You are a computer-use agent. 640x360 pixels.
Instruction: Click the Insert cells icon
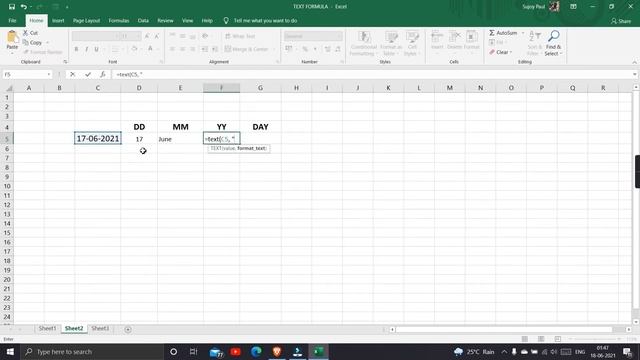[437, 40]
